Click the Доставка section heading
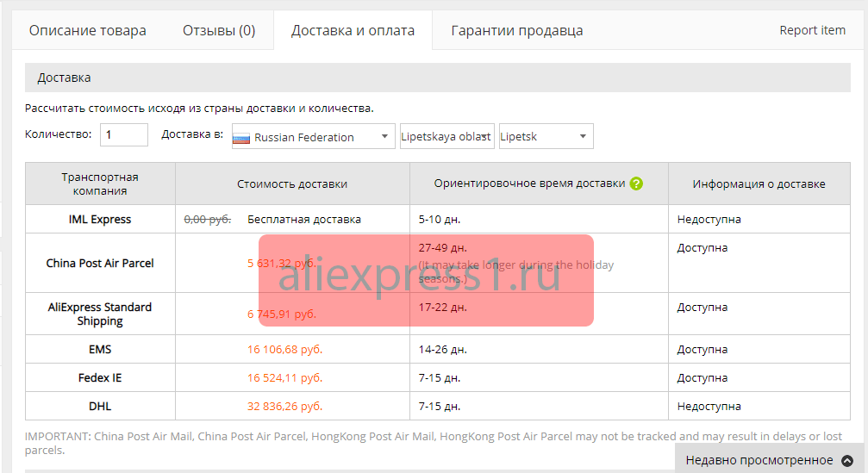Image resolution: width=868 pixels, height=473 pixels. [64, 78]
